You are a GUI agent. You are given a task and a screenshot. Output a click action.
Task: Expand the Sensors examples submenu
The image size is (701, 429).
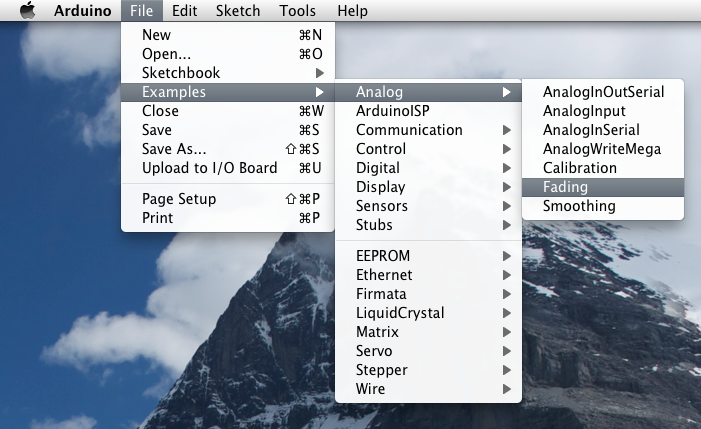click(x=428, y=206)
